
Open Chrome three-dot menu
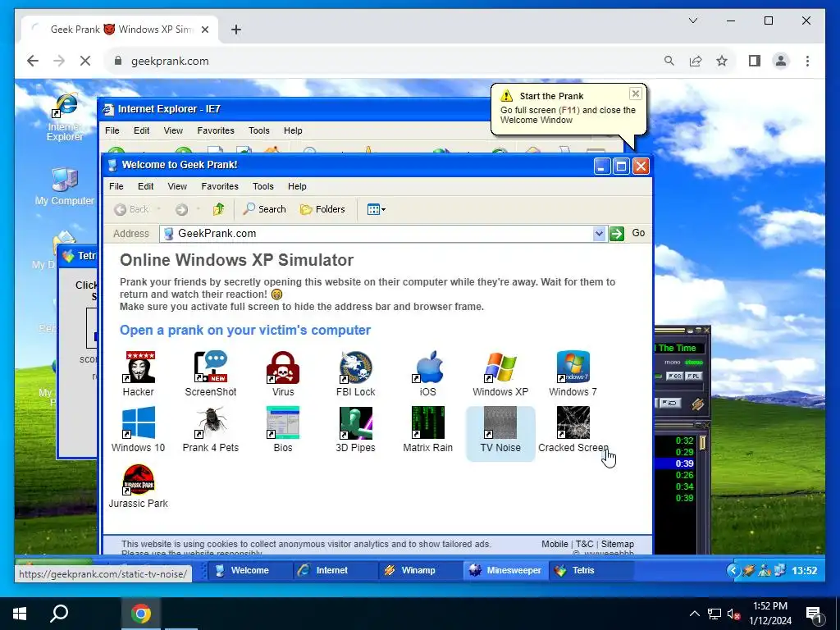[807, 61]
